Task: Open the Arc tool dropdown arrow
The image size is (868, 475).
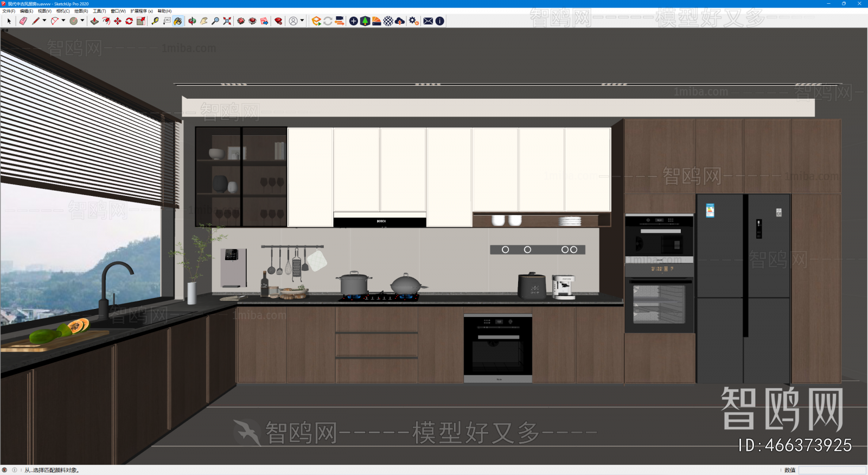Action: pos(63,21)
